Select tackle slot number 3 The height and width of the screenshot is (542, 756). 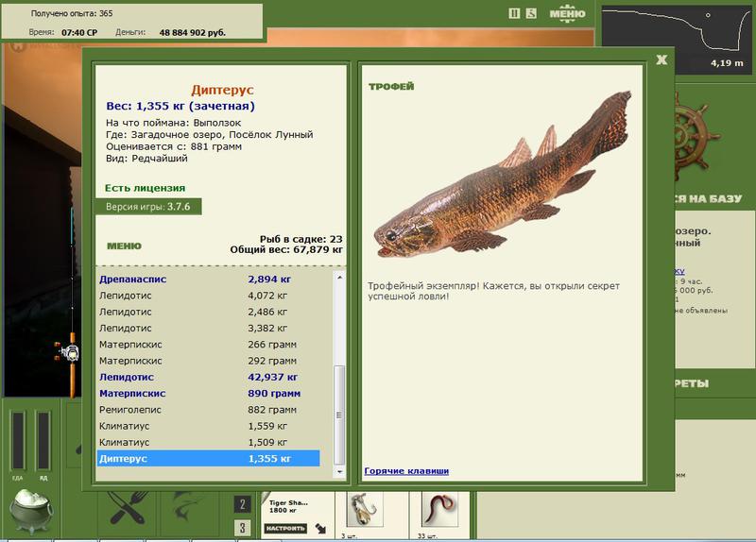pyautogui.click(x=243, y=528)
